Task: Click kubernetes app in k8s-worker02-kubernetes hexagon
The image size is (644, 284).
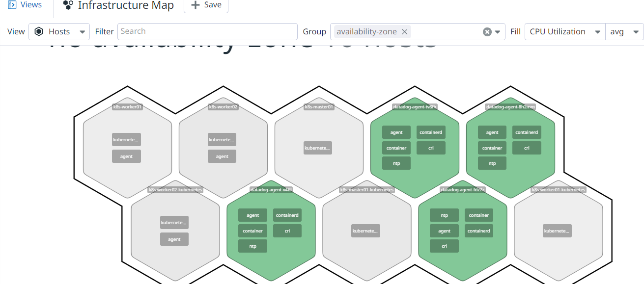Action: pyautogui.click(x=174, y=223)
